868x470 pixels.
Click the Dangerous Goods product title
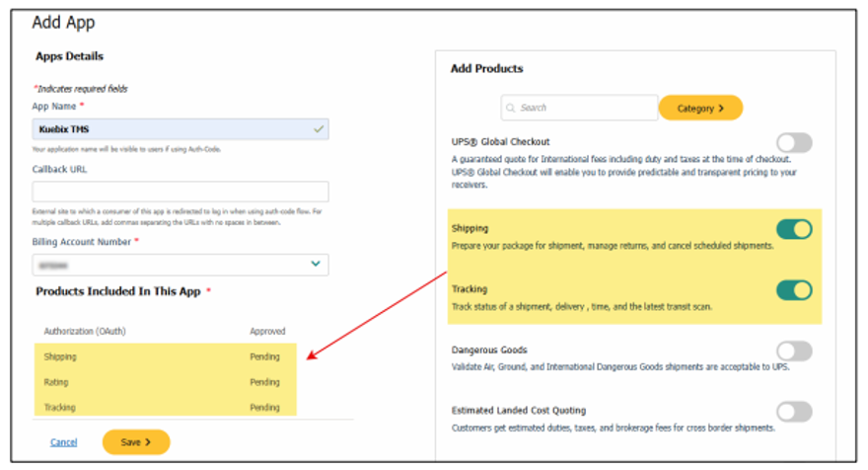(489, 350)
